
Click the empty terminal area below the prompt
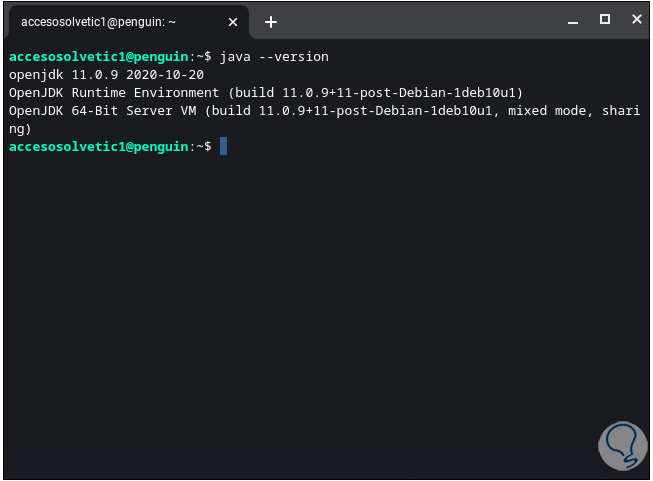[300, 300]
